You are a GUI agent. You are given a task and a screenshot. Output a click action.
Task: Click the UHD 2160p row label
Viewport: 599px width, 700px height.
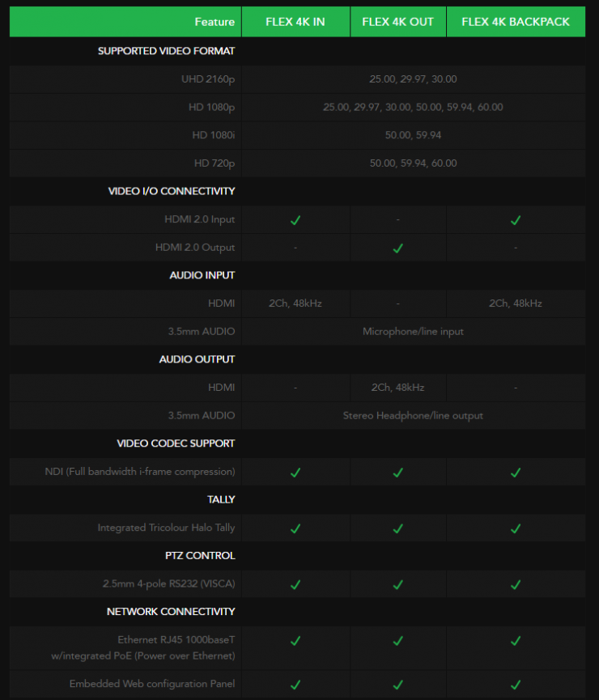tap(208, 79)
